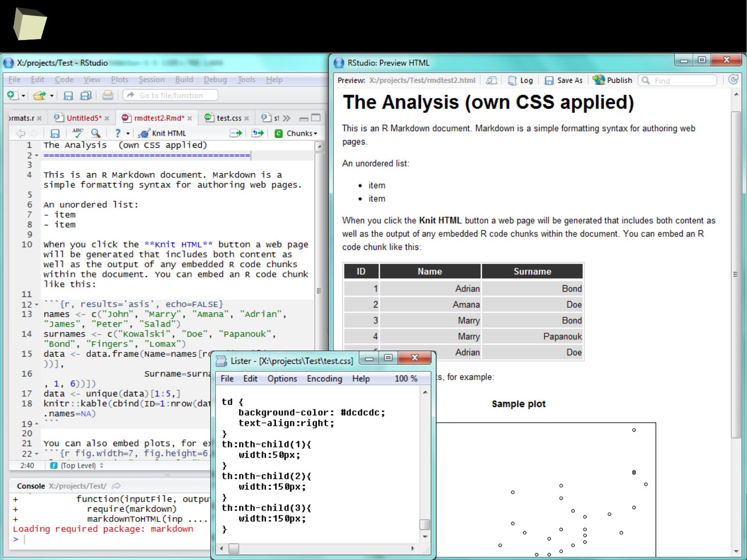The width and height of the screenshot is (747, 560).
Task: Minimize the source editor pane
Action: (x=304, y=118)
